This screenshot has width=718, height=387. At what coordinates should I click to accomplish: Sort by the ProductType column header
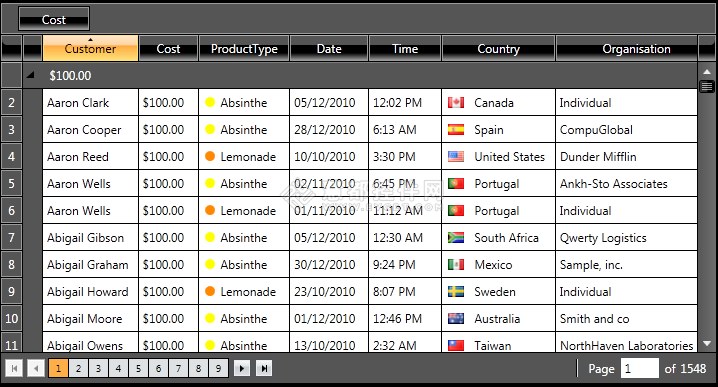[x=244, y=48]
